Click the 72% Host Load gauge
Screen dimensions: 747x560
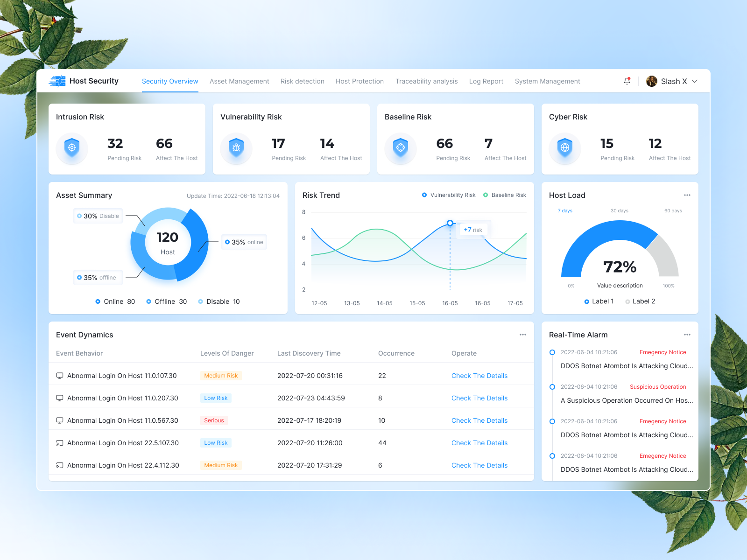tap(620, 267)
